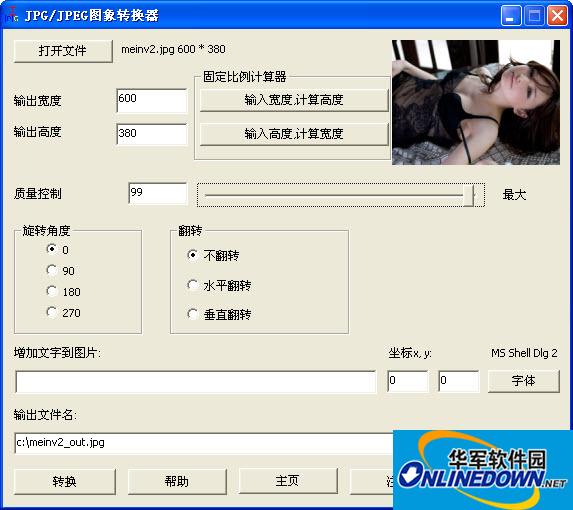
Task: Open the 字体 font button
Action: [524, 381]
